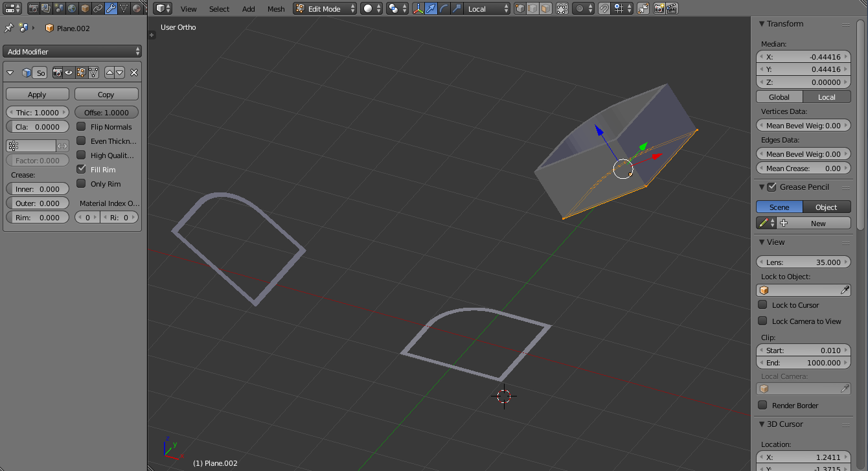Open the Modifiers properties tab (wrench icon)
Viewport: 868px width, 471px height.
point(111,8)
